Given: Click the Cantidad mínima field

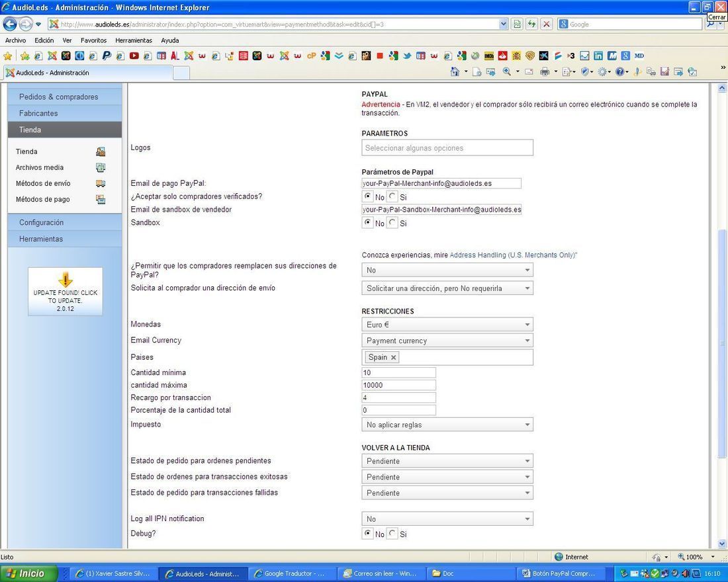Looking at the screenshot, I should click(398, 372).
